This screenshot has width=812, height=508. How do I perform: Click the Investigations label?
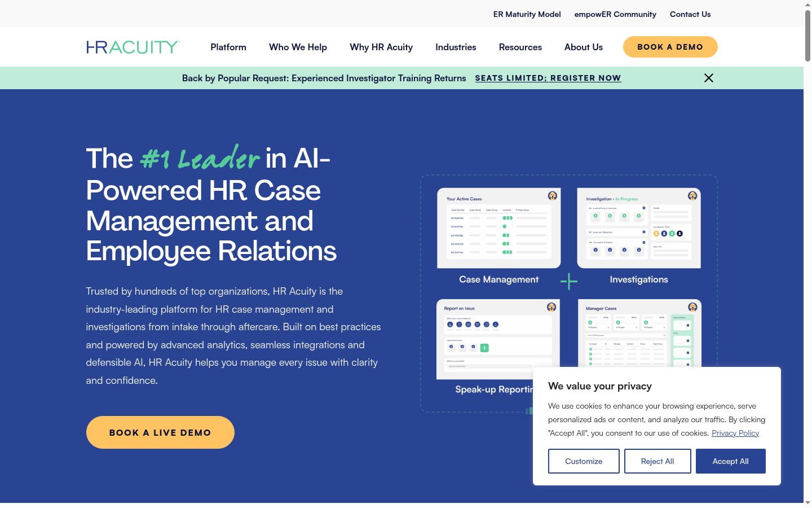point(639,279)
